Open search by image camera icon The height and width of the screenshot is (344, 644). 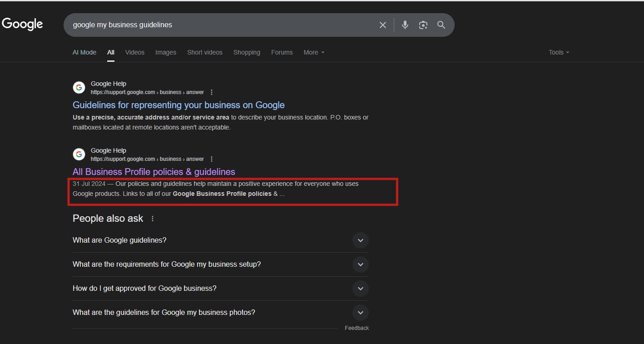[x=423, y=25]
